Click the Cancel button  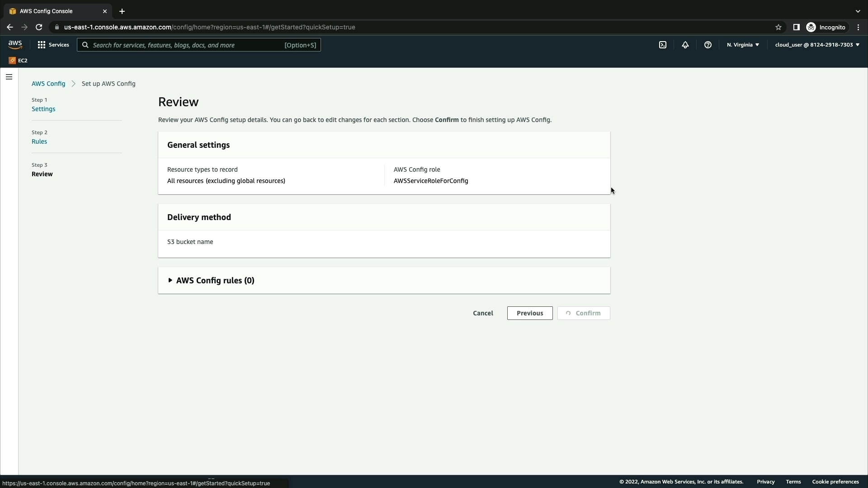[x=483, y=313]
